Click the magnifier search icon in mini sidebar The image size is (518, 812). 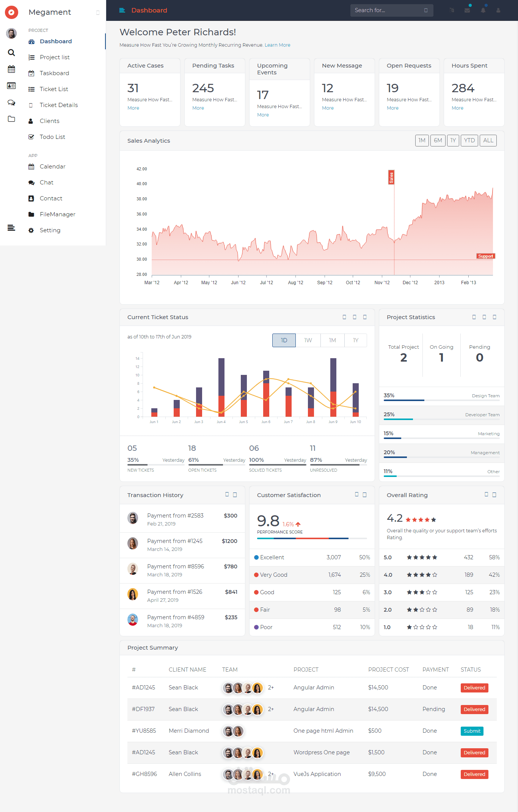pos(11,52)
